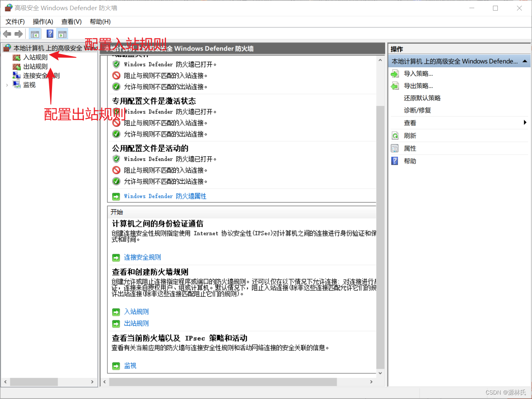
Task: Click the Back arrow toolbar icon
Action: (x=7, y=34)
